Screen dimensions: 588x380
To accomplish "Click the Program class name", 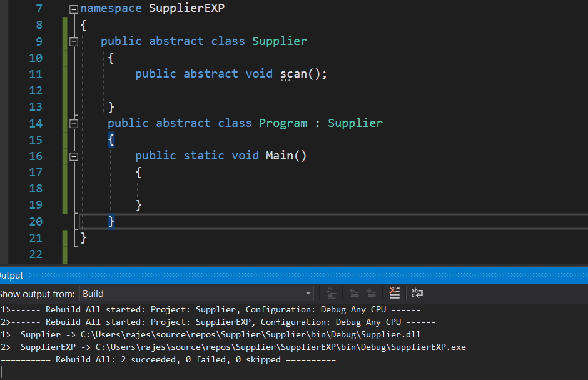I will click(x=283, y=123).
